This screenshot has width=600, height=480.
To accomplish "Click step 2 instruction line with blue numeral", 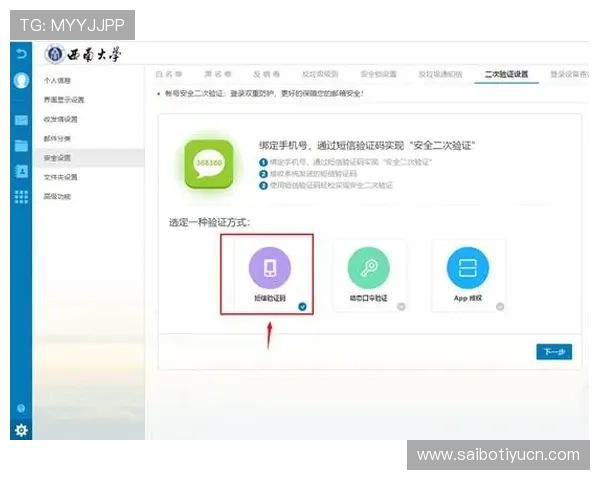I will (x=308, y=174).
